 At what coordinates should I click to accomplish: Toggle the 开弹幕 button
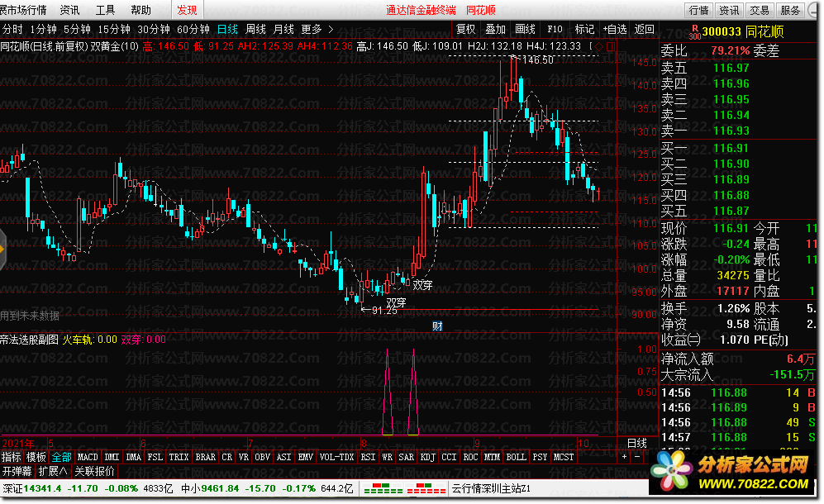(17, 471)
